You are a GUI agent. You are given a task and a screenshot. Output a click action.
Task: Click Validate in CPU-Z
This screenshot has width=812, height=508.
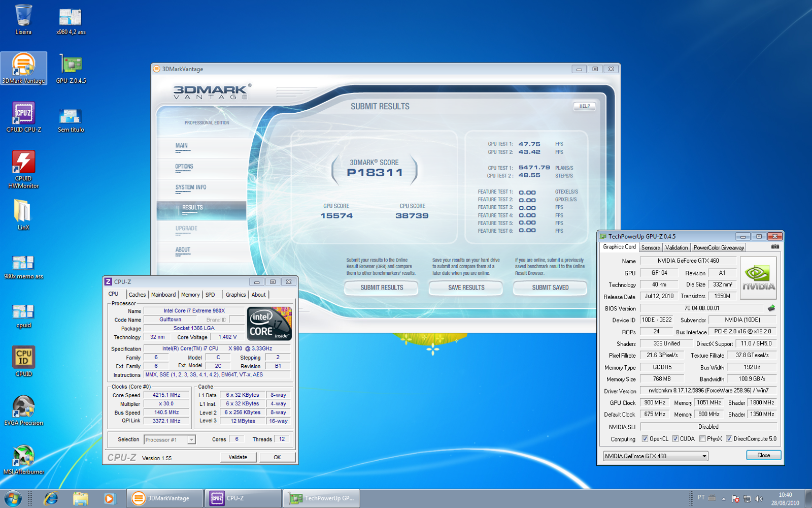point(238,457)
